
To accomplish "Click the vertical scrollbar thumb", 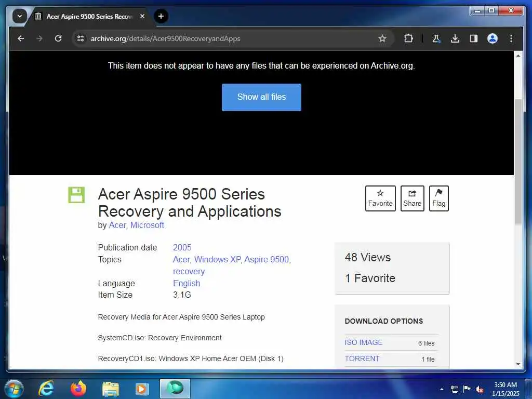I will point(518,161).
